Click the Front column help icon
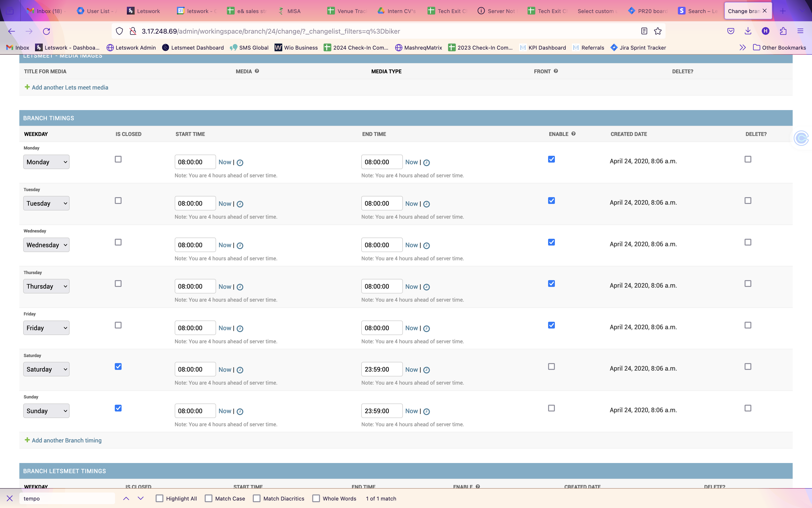 pos(556,71)
